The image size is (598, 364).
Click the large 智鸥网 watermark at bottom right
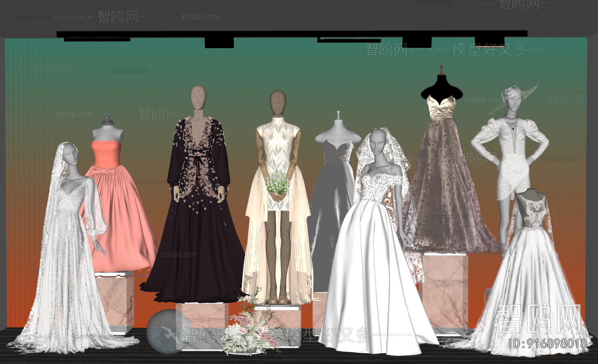point(538,319)
